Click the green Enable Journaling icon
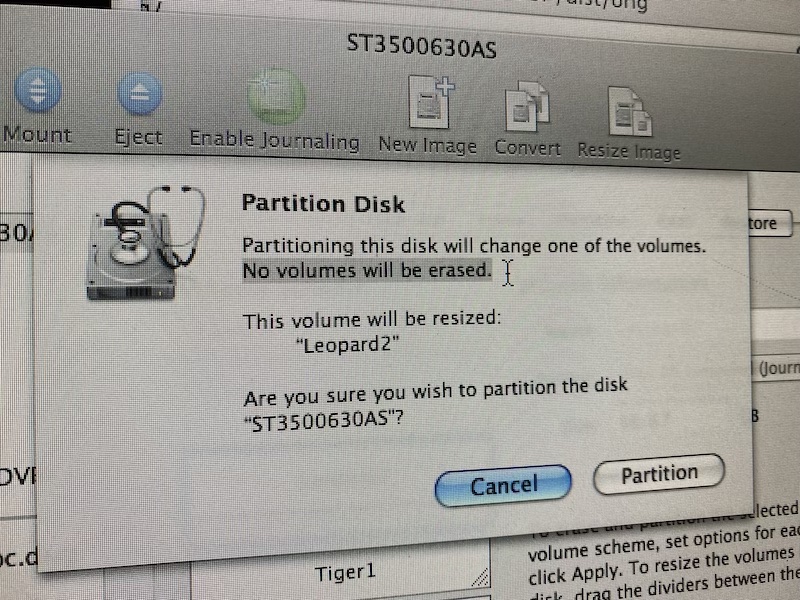800x600 pixels. coord(277,97)
